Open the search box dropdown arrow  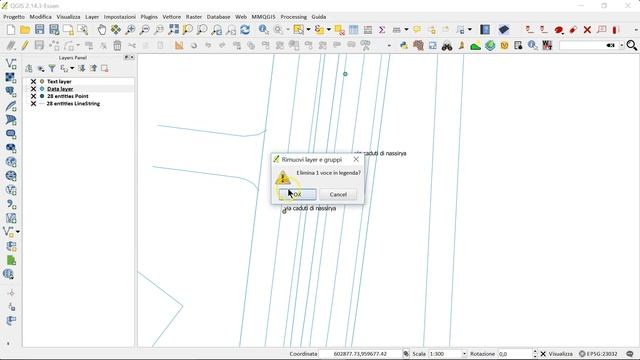point(621,45)
